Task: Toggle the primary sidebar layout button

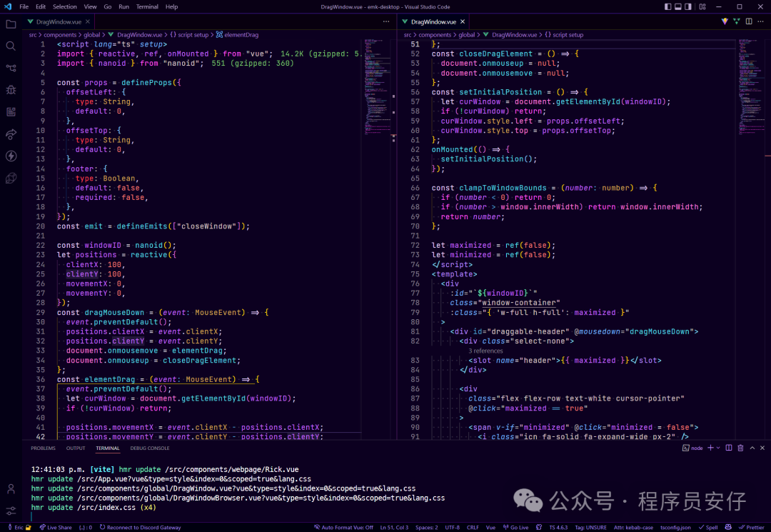Action: pos(668,6)
